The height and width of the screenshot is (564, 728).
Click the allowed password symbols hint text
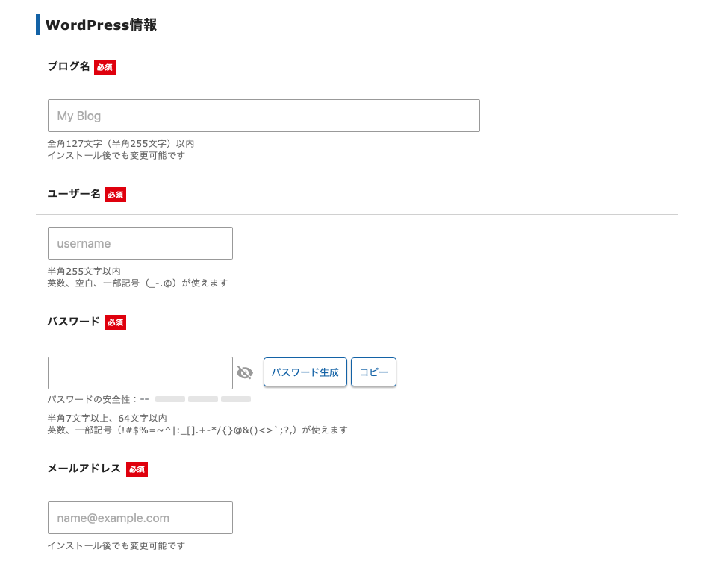click(x=197, y=430)
